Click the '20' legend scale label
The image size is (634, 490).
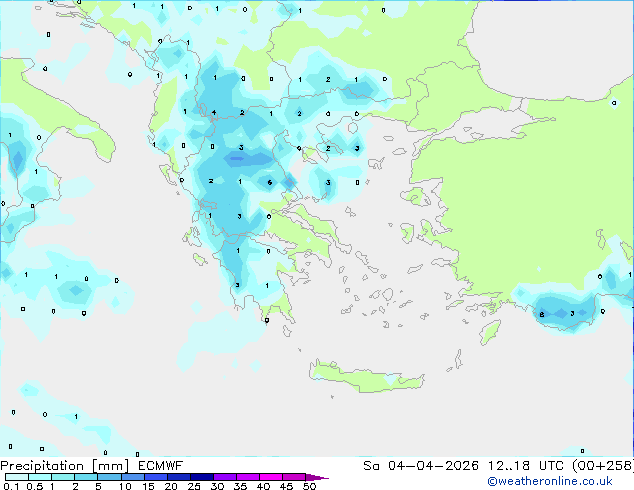(x=171, y=486)
